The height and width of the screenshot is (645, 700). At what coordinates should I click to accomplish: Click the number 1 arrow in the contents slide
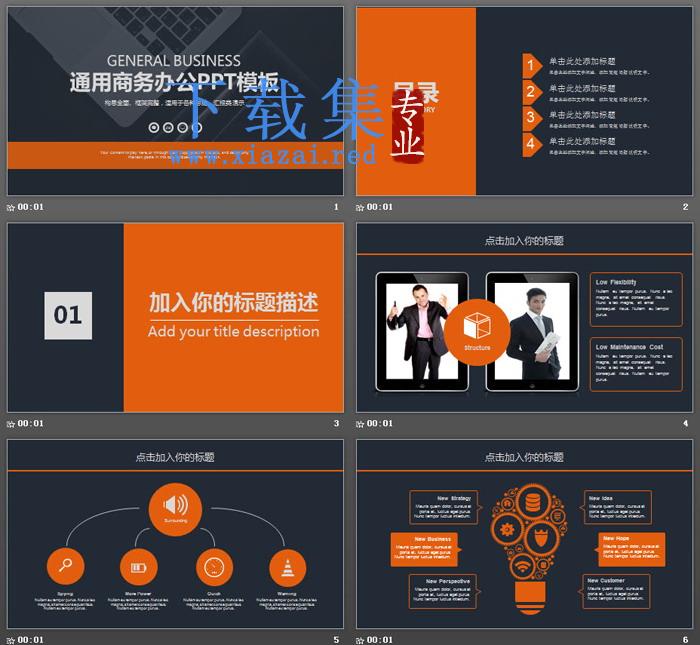pyautogui.click(x=532, y=66)
